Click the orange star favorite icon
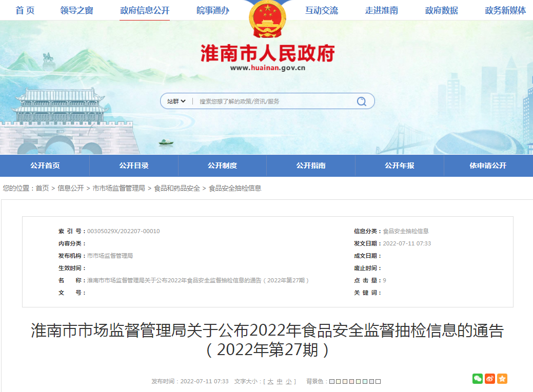This screenshot has width=533, height=392. click(502, 379)
